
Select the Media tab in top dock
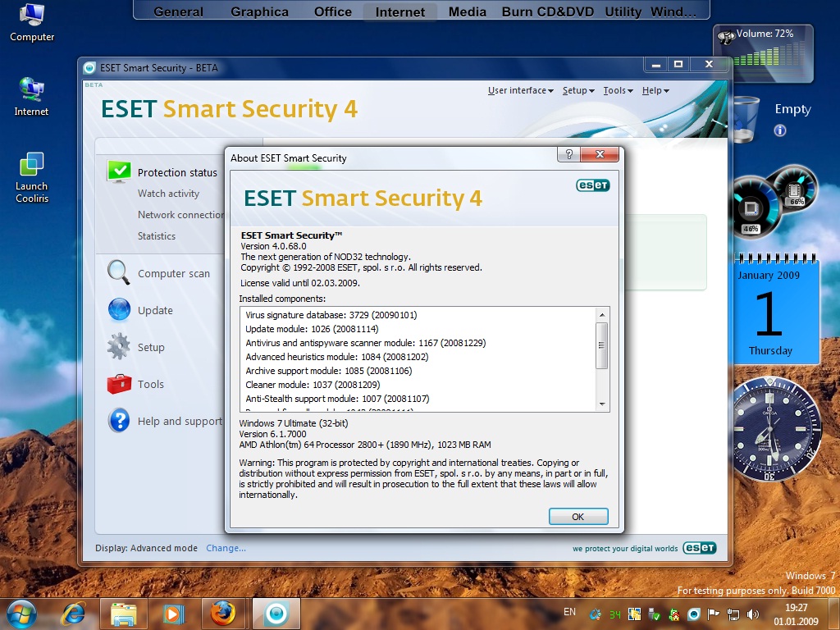coord(467,11)
